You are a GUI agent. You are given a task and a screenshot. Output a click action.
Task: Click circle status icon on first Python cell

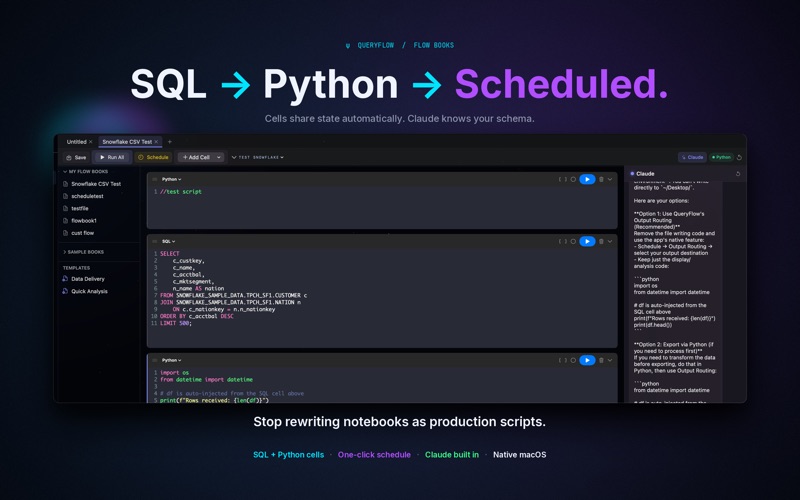pyautogui.click(x=573, y=179)
